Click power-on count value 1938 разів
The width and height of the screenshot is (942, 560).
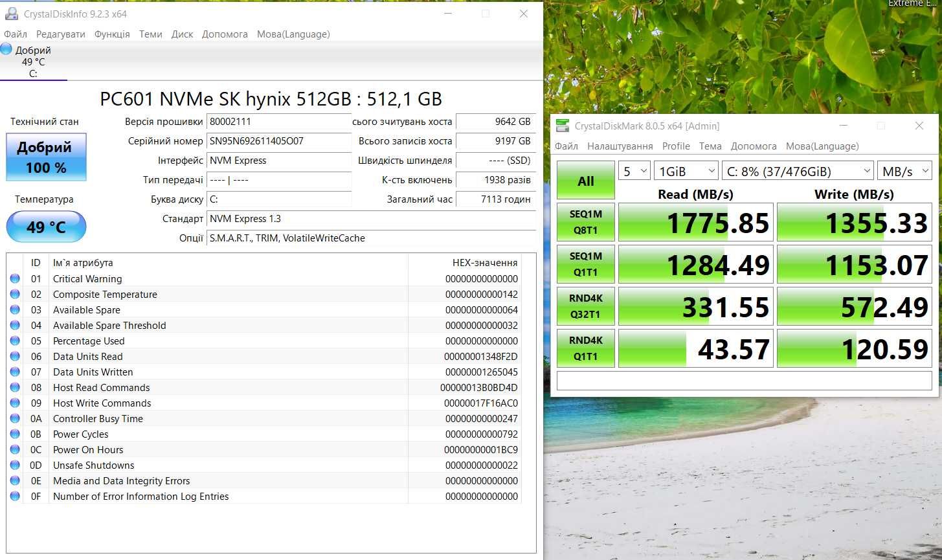point(496,180)
